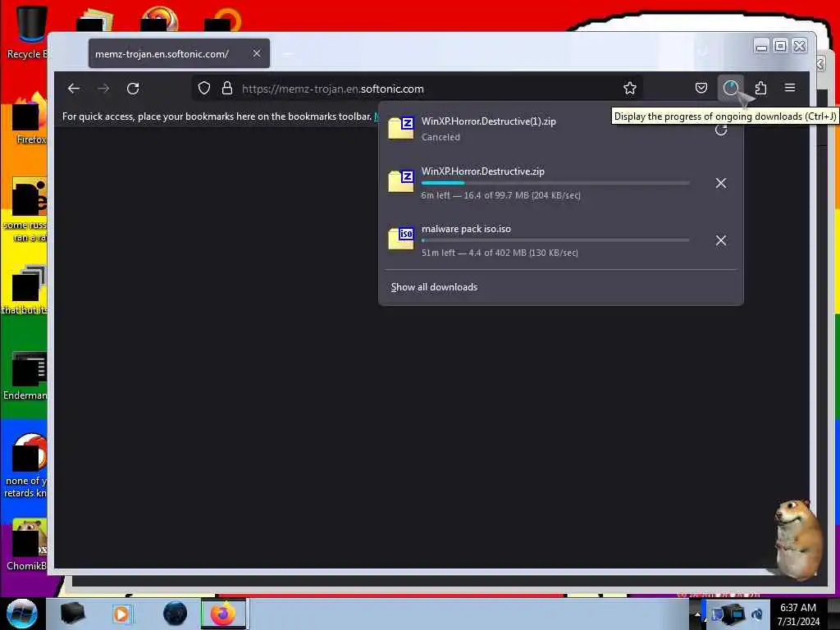The image size is (840, 630).
Task: Click the malware pack iso.iso progress bar
Action: click(x=555, y=240)
